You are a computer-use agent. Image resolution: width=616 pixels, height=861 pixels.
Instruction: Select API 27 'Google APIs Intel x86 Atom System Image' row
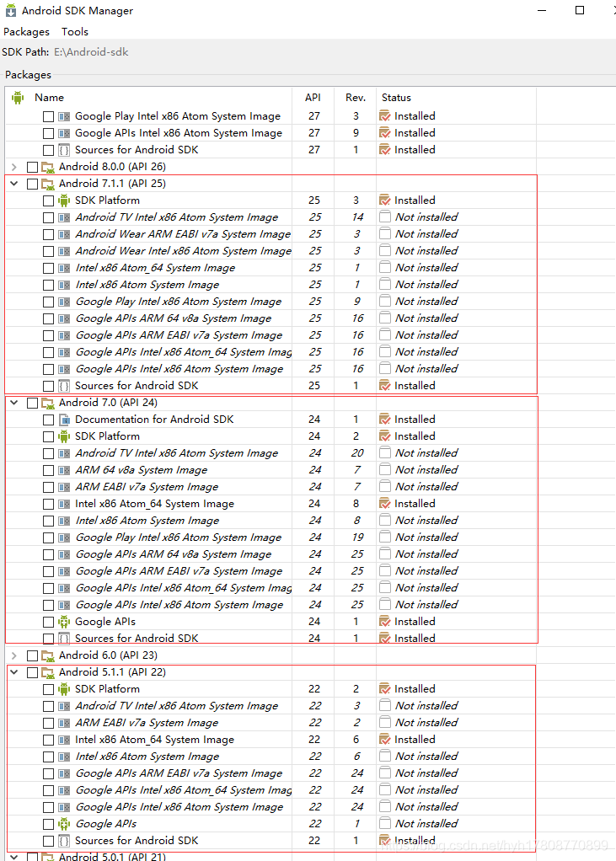271,133
